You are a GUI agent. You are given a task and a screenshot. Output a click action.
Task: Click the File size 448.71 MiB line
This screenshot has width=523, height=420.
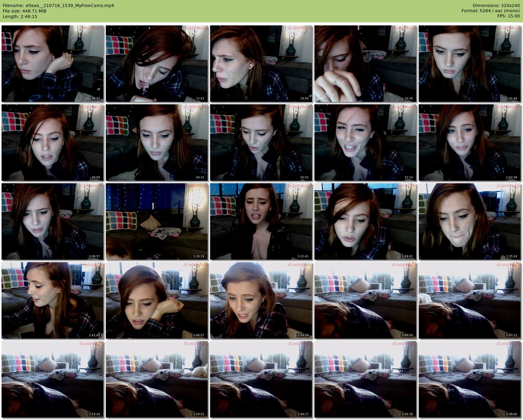point(24,11)
